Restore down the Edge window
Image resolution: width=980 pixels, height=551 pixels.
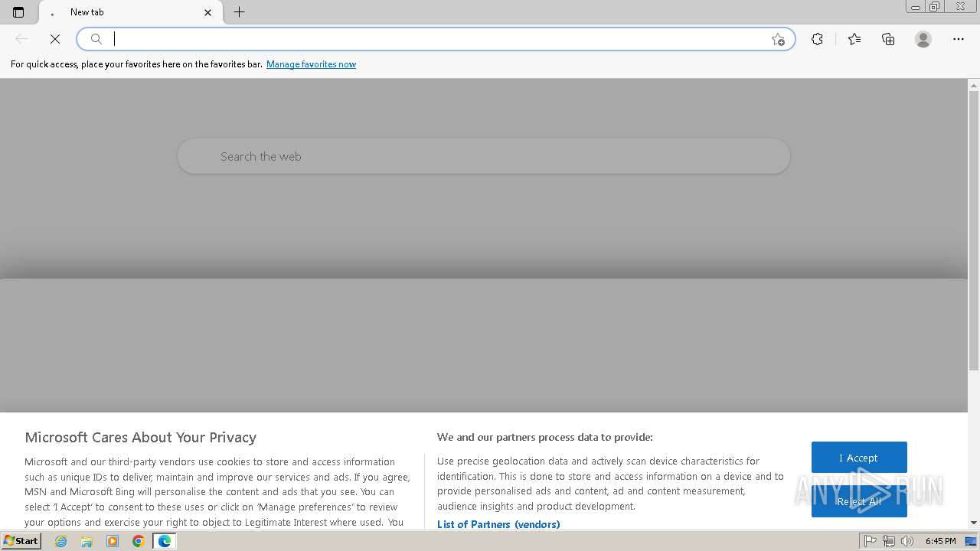tap(935, 7)
